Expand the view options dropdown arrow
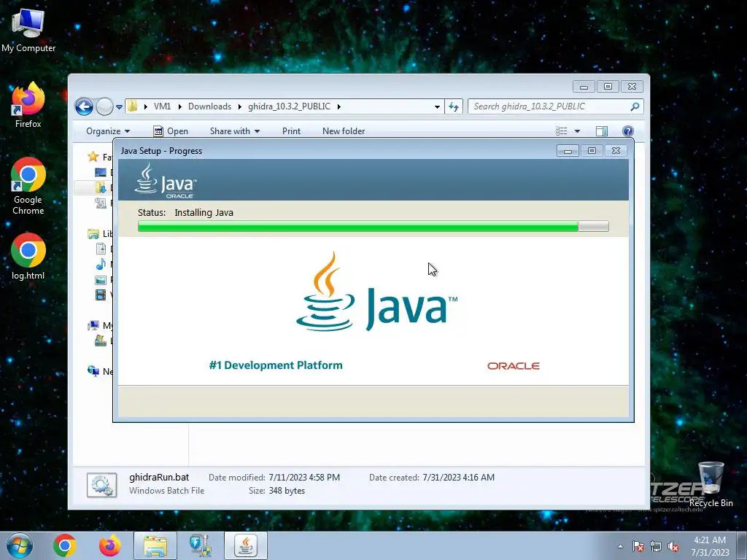Viewport: 747px width, 560px height. (577, 131)
